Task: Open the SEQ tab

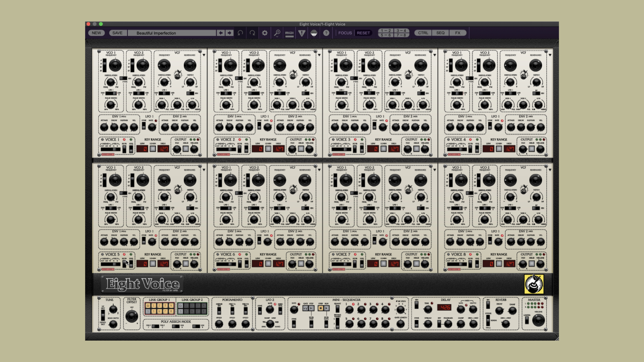Action: [440, 33]
